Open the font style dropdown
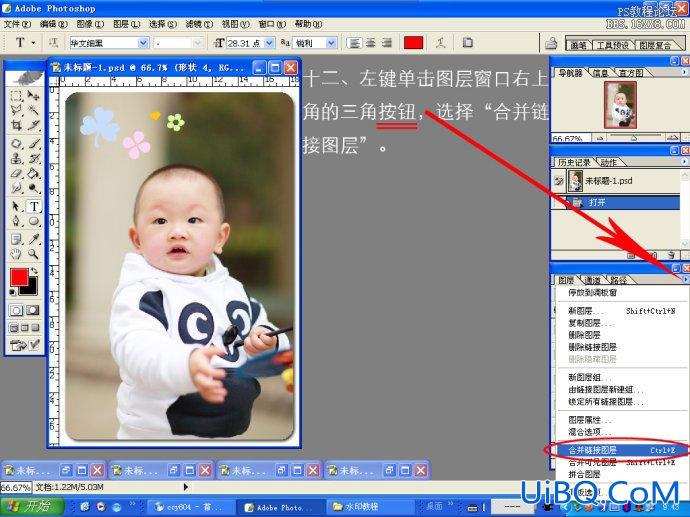 [197, 43]
